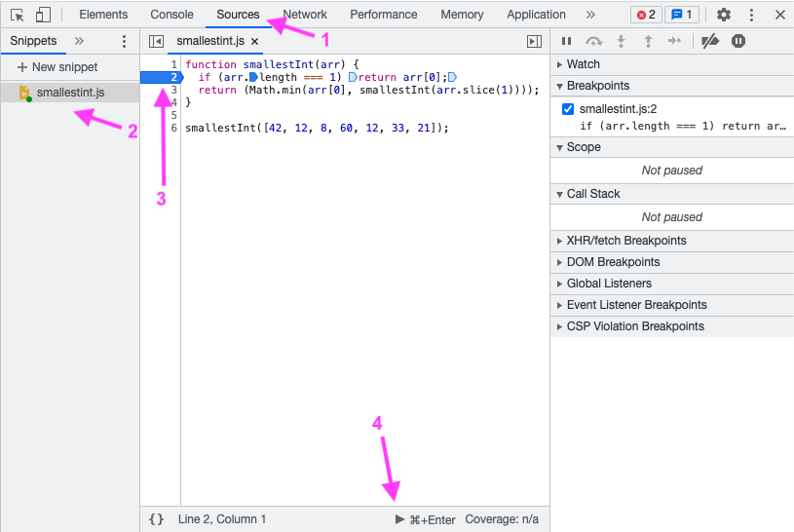Viewport: 794px width, 532px height.
Task: Click the Step out of function icon
Action: (x=648, y=41)
